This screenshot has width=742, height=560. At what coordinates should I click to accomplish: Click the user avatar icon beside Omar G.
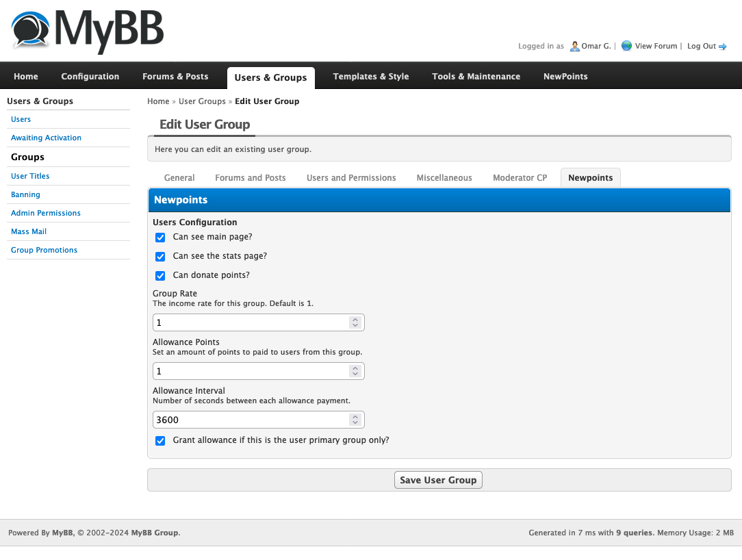(574, 46)
